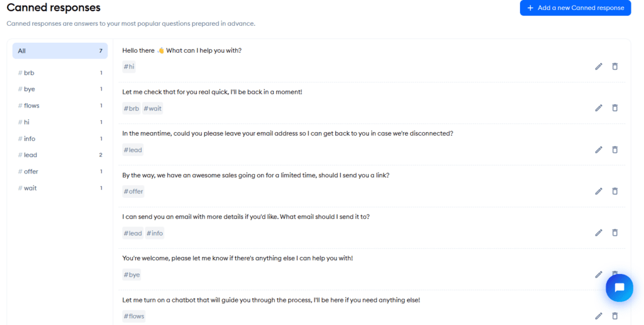Screen dimensions: 644x325
Task: Click the #hi tag under first response
Action: point(129,67)
